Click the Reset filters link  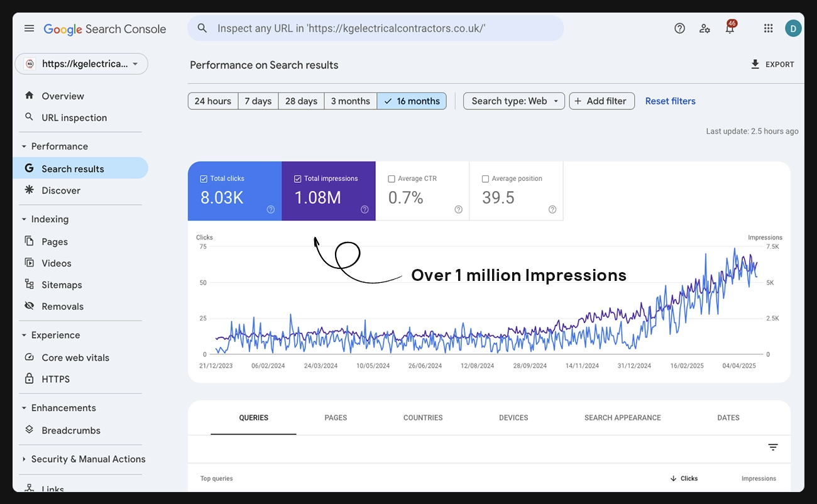(670, 101)
